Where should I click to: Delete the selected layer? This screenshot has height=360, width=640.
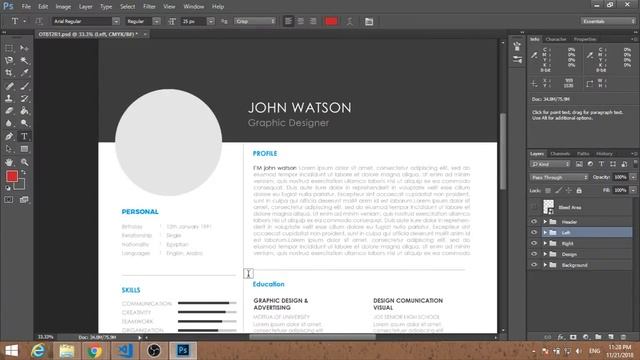tap(623, 337)
